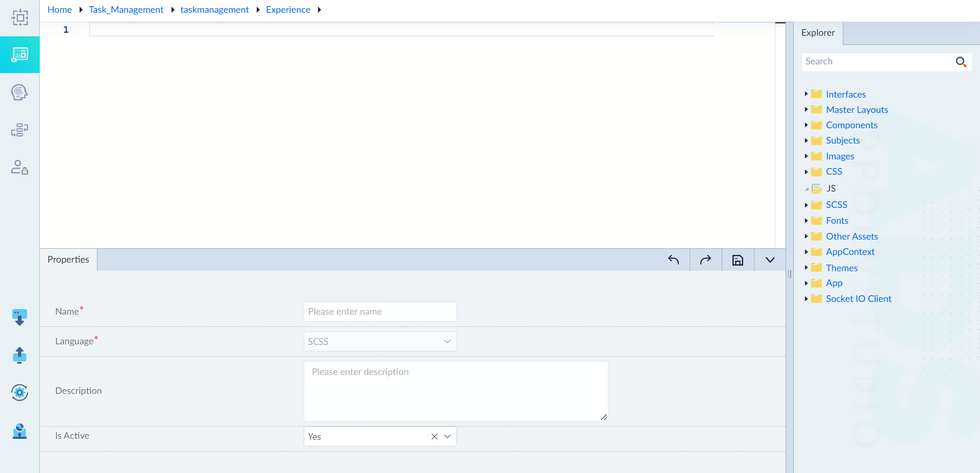Expand the Master Layouts tree arrow
Image resolution: width=980 pixels, height=473 pixels.
coord(806,109)
